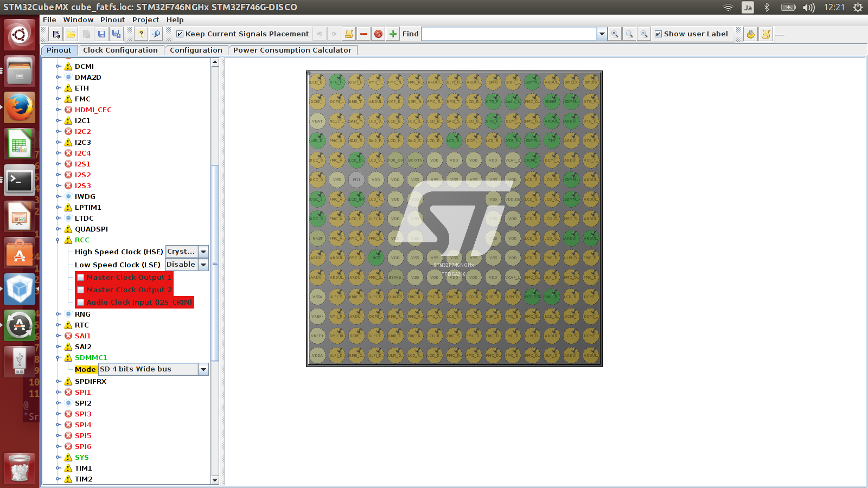Viewport: 868px width, 488px height.
Task: Collapse the SDMMC1 tree node
Action: [58, 358]
